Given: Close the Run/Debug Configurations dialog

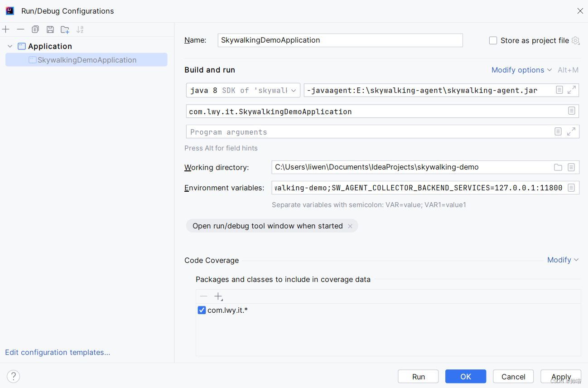Looking at the screenshot, I should click(580, 11).
